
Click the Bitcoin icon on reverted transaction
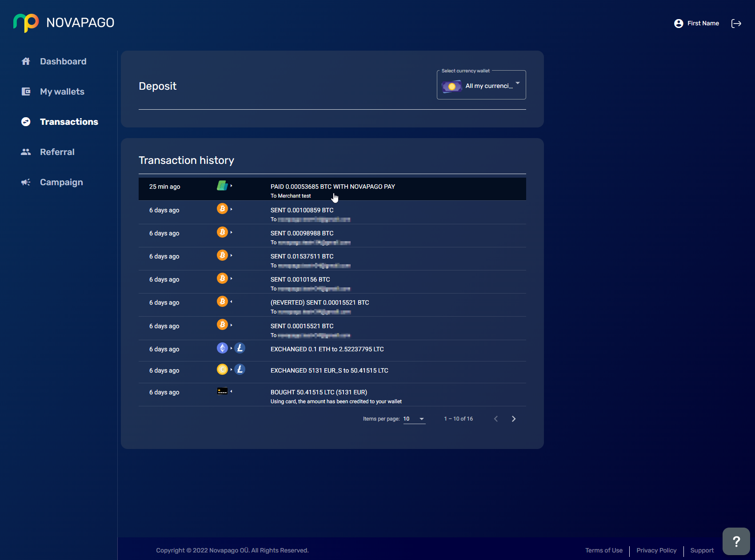[x=222, y=302]
